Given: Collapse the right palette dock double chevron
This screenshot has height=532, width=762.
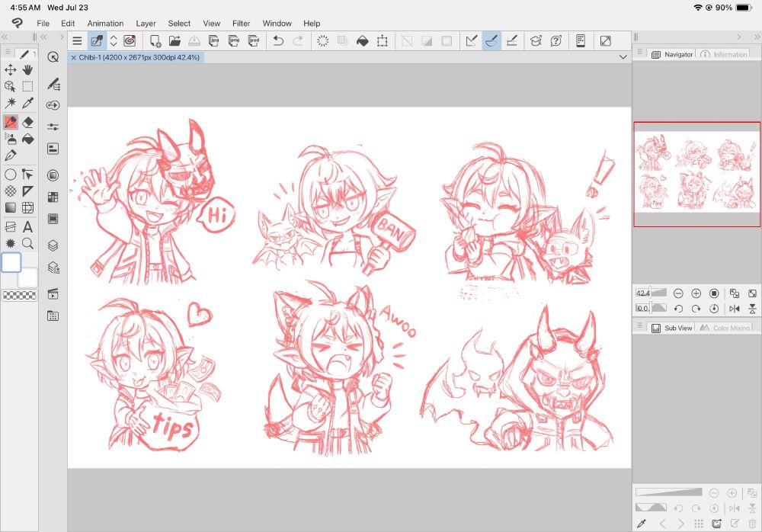Looking at the screenshot, I should pyautogui.click(x=757, y=37).
